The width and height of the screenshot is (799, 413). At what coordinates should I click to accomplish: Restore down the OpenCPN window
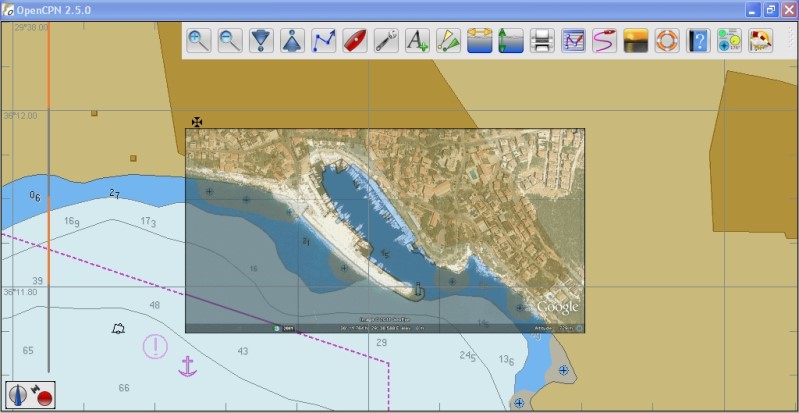(771, 10)
